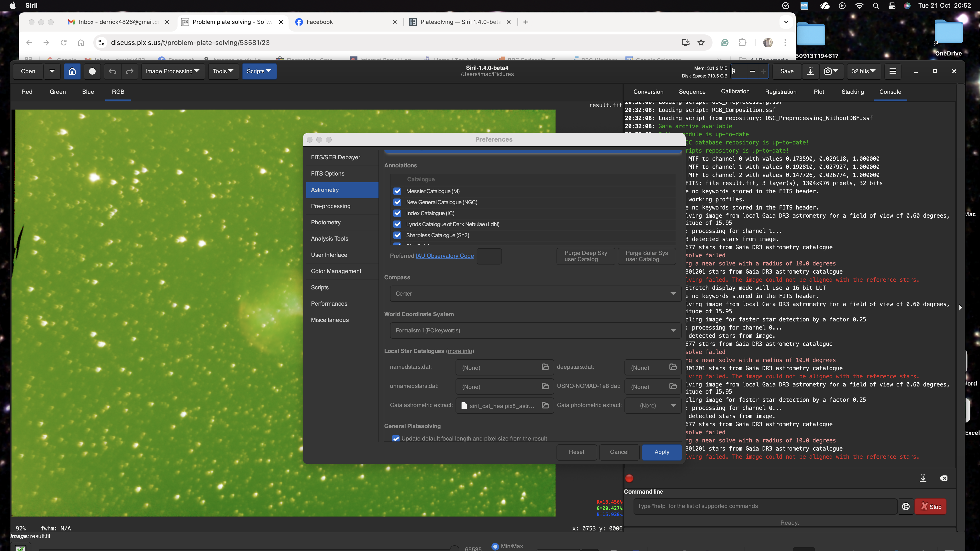Open the hamburger main menu
The height and width of the screenshot is (551, 980).
pos(892,71)
